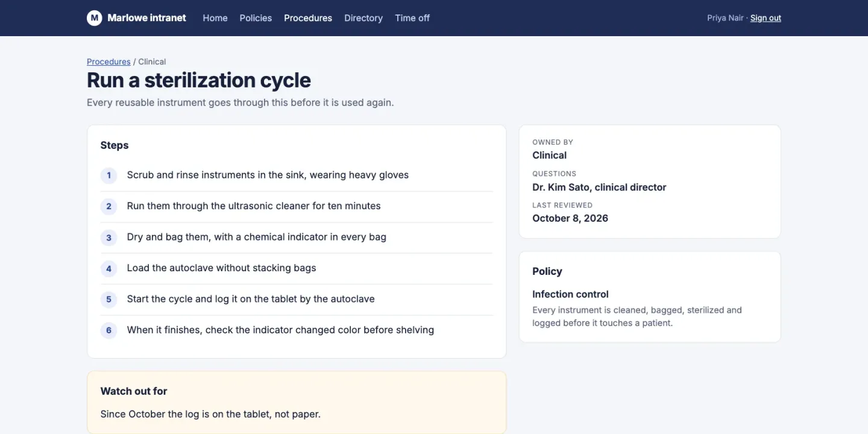868x434 pixels.
Task: Select the step about scrubbing and rinsing instruments
Action: (268, 175)
